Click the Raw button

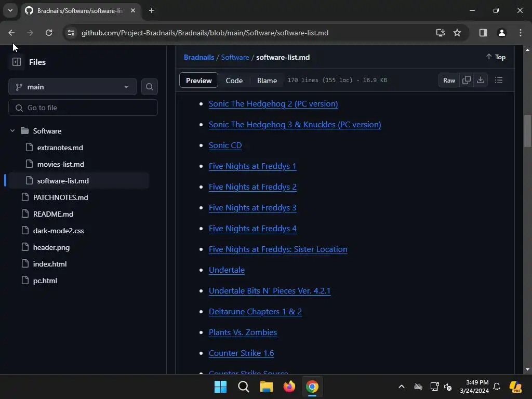pos(449,80)
